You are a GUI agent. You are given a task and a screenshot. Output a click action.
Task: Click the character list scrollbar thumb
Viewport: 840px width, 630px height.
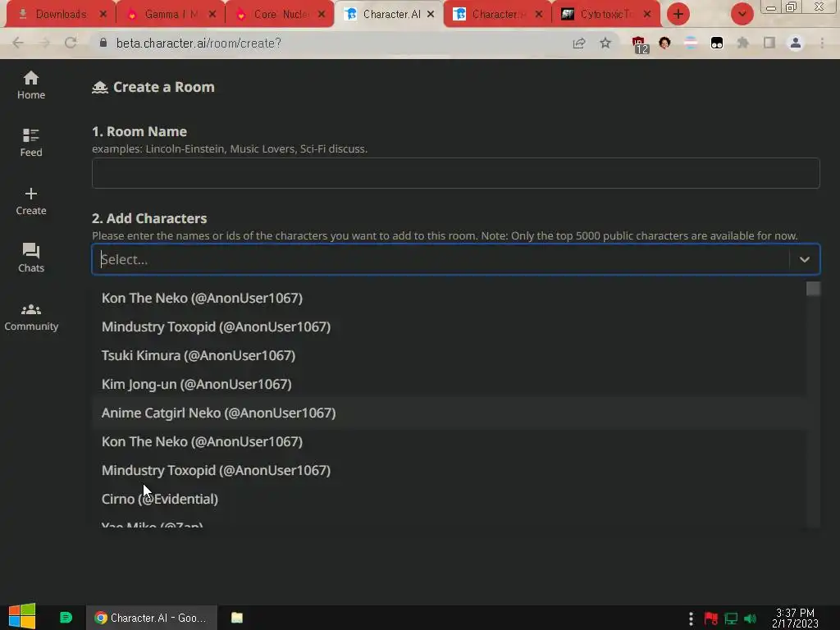(x=813, y=289)
